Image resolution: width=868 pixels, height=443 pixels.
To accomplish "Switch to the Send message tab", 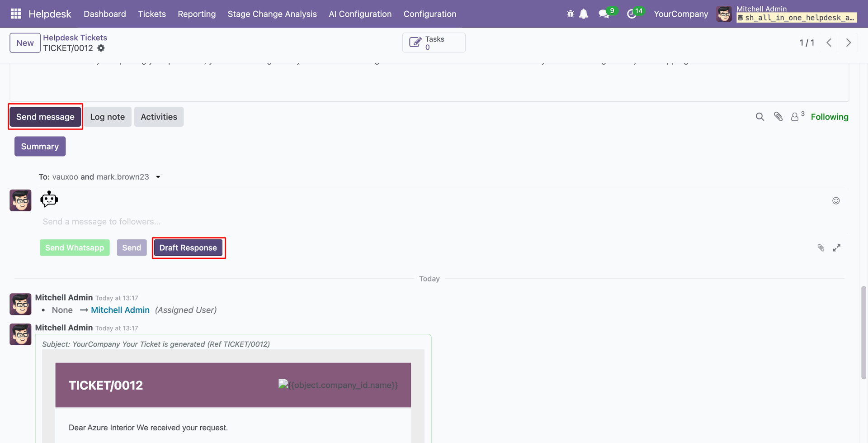I will tap(45, 117).
